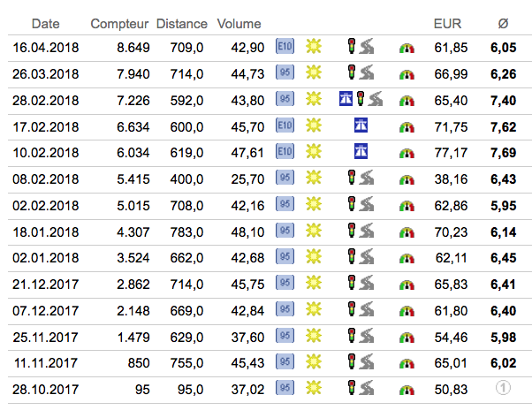
Task: Click the Volume column header
Action: pos(239,23)
